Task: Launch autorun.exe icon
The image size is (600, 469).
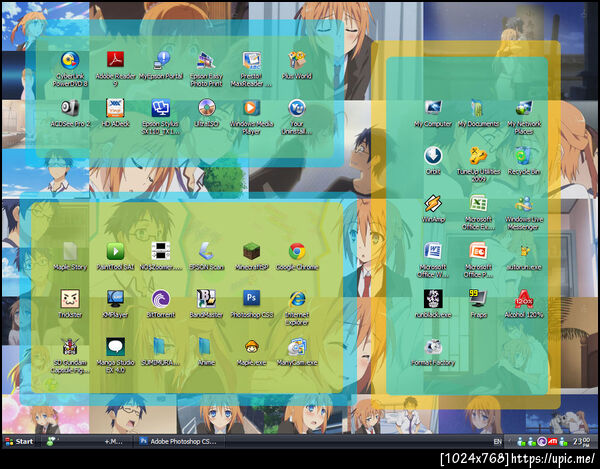Action: click(x=524, y=251)
